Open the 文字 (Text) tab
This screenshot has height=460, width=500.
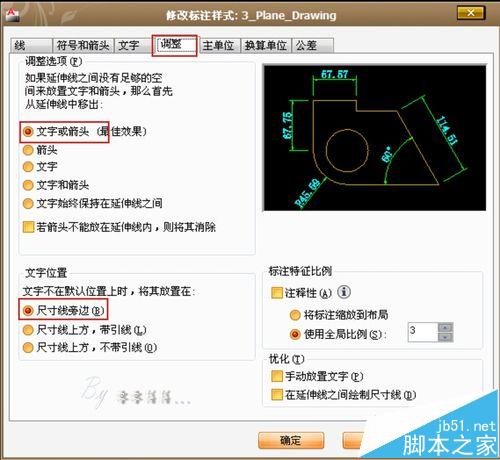[x=132, y=45]
